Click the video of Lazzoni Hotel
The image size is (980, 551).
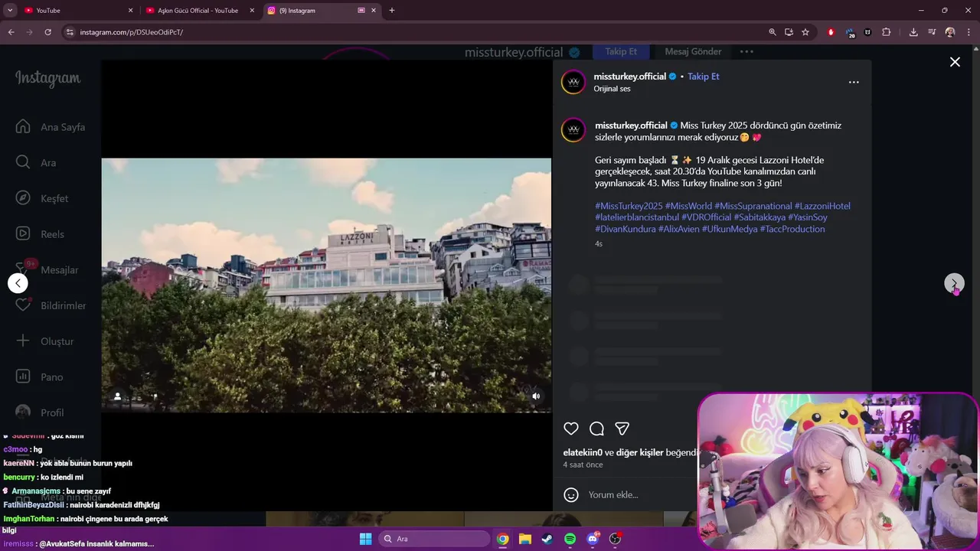tap(326, 285)
